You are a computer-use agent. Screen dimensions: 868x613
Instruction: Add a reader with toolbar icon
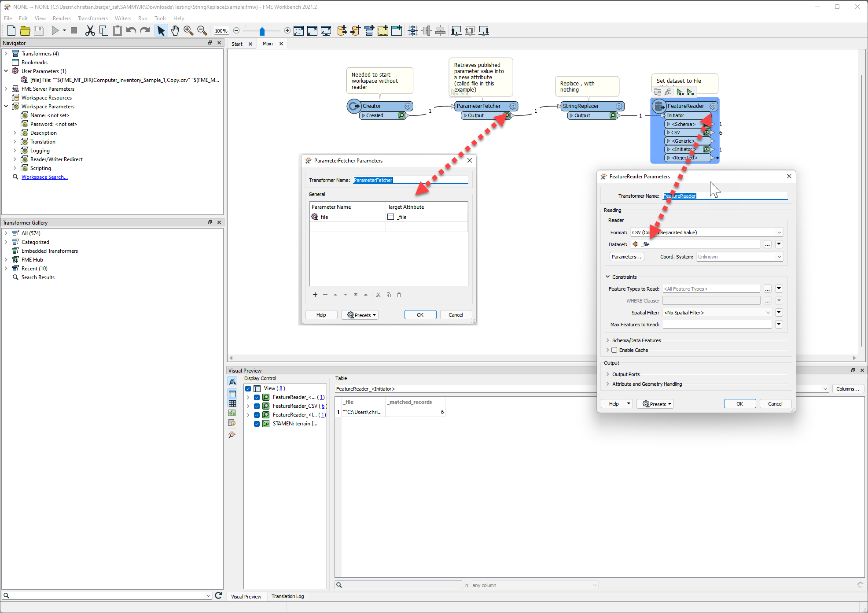342,30
